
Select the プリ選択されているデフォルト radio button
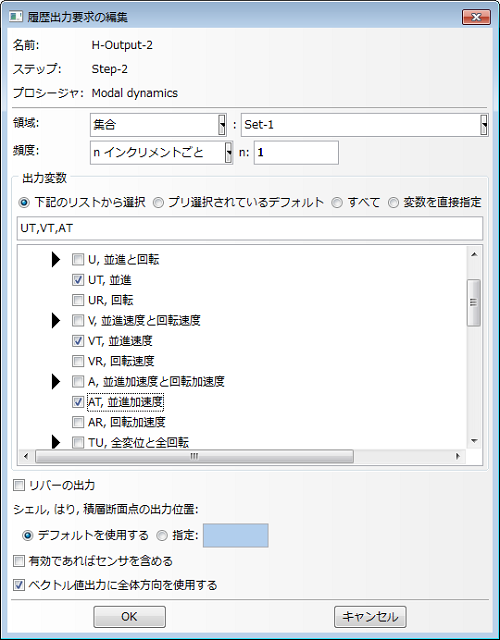pos(158,202)
